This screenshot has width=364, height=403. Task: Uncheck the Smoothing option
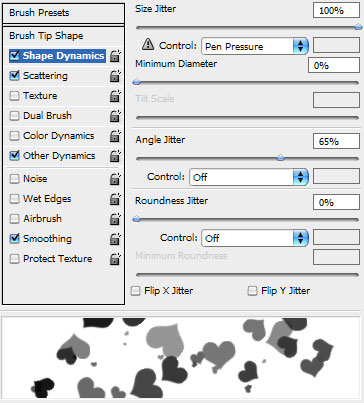pos(14,238)
